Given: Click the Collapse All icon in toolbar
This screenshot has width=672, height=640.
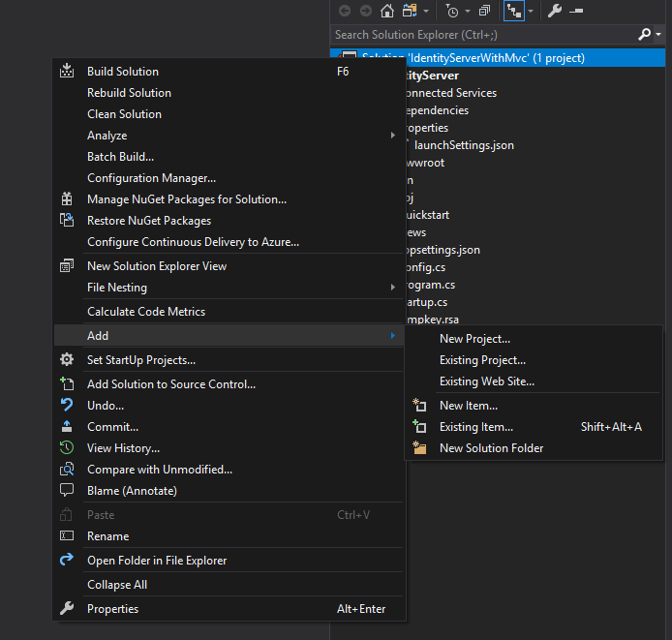Looking at the screenshot, I should (484, 11).
